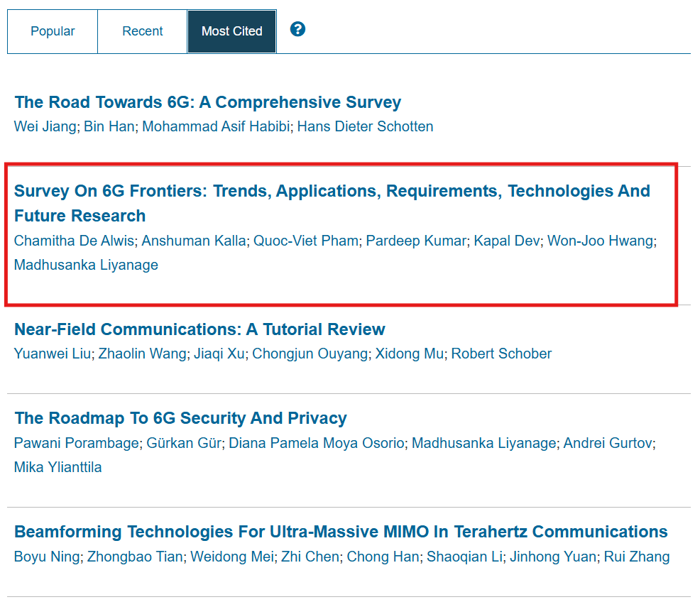View author Andrei Gurtov
This screenshot has width=700, height=602.
608,443
